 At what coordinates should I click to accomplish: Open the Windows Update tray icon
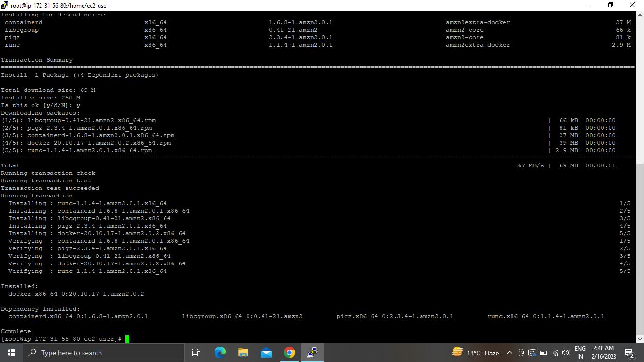[532, 353]
